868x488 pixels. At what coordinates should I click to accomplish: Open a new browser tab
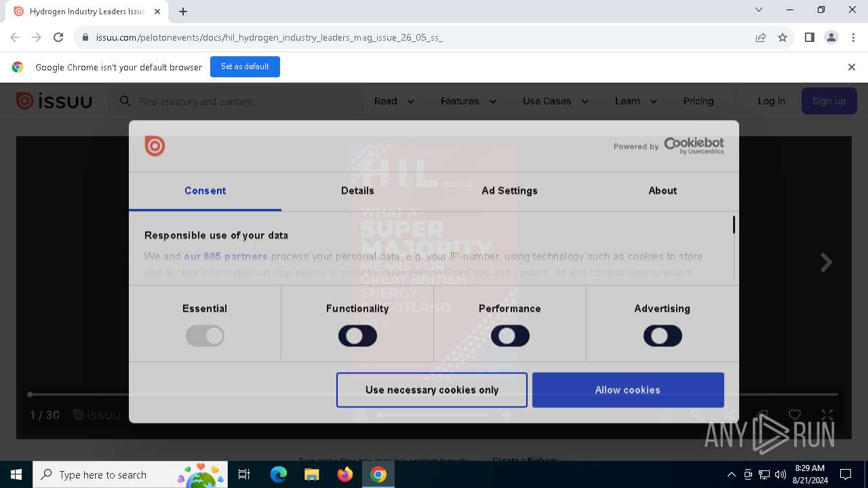tap(183, 12)
